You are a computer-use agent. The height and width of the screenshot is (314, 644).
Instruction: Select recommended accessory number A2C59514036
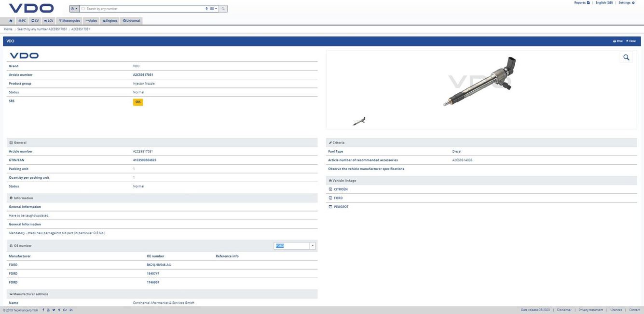(x=462, y=160)
